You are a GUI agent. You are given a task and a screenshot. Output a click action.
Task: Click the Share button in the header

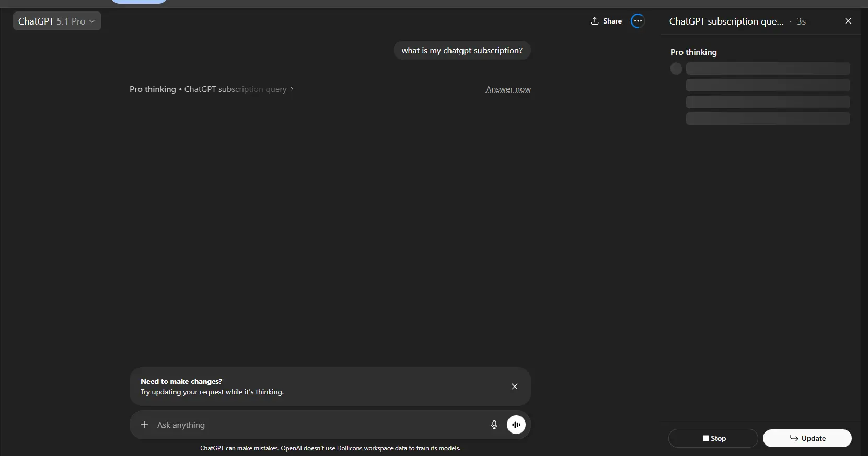606,21
